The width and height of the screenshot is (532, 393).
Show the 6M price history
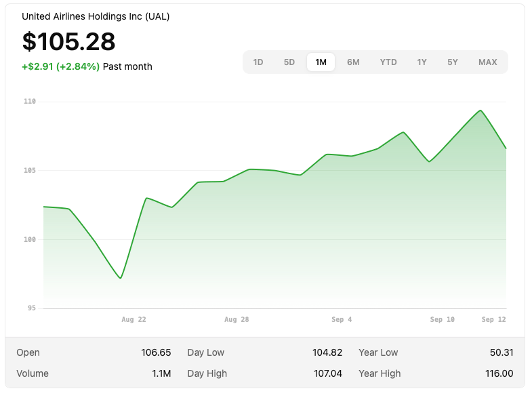(x=353, y=62)
